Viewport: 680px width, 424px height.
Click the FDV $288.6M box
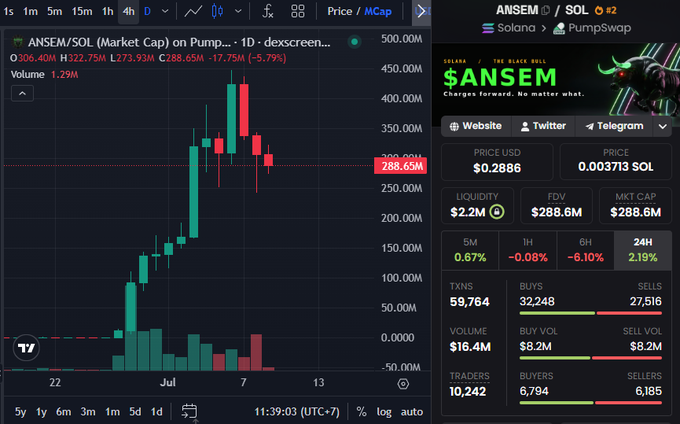click(556, 205)
